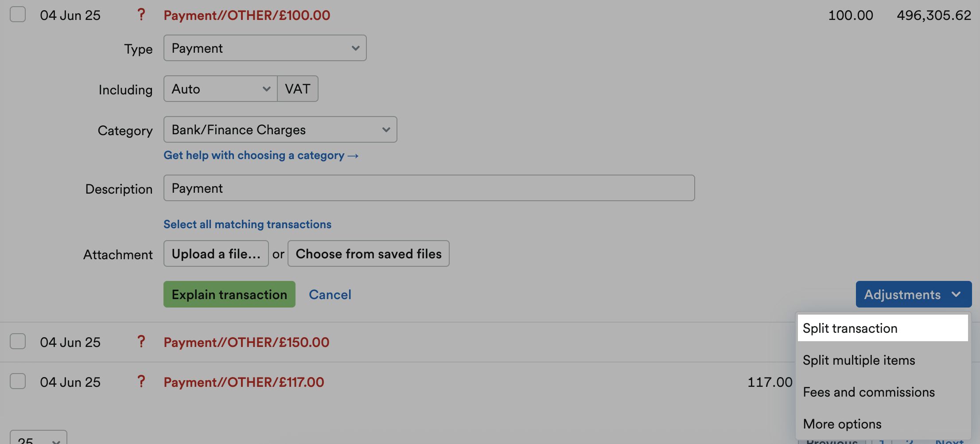The width and height of the screenshot is (980, 444).
Task: Click the question mark icon on the £117.00 row
Action: click(x=141, y=382)
